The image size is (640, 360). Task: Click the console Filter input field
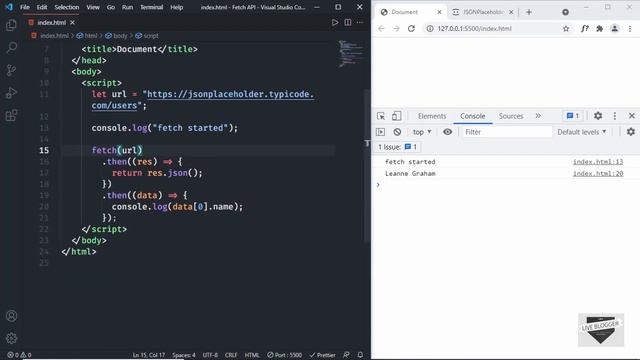507,132
